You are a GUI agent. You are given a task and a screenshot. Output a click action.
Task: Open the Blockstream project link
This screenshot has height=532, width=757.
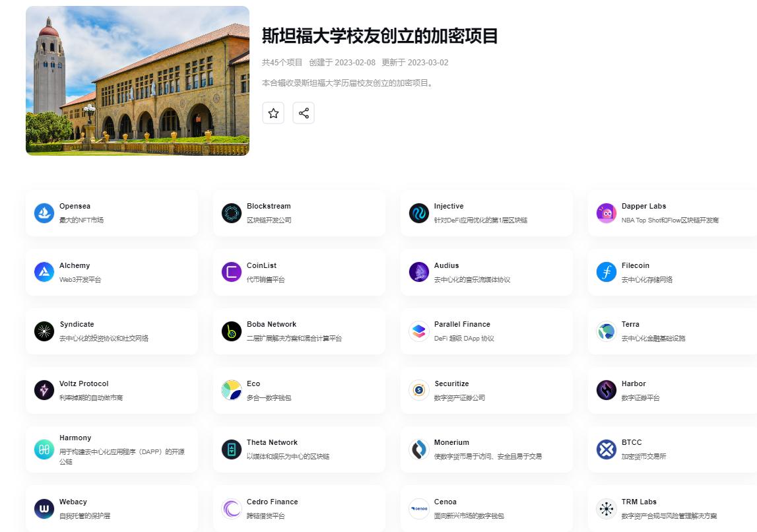(269, 207)
